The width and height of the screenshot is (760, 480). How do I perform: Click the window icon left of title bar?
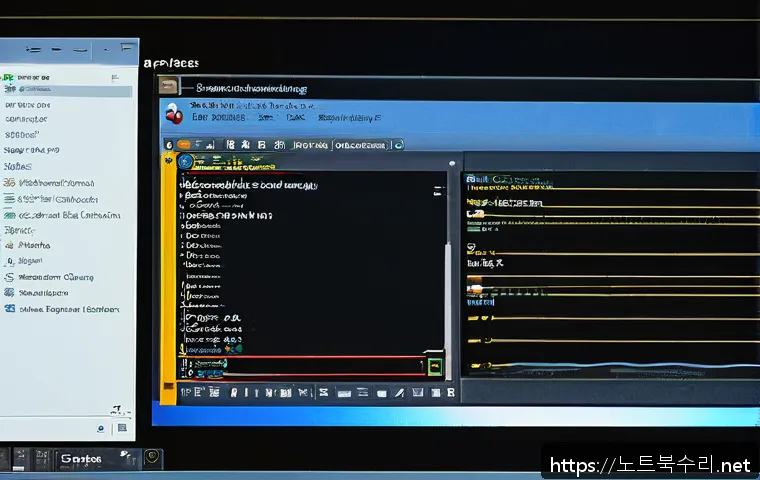168,88
